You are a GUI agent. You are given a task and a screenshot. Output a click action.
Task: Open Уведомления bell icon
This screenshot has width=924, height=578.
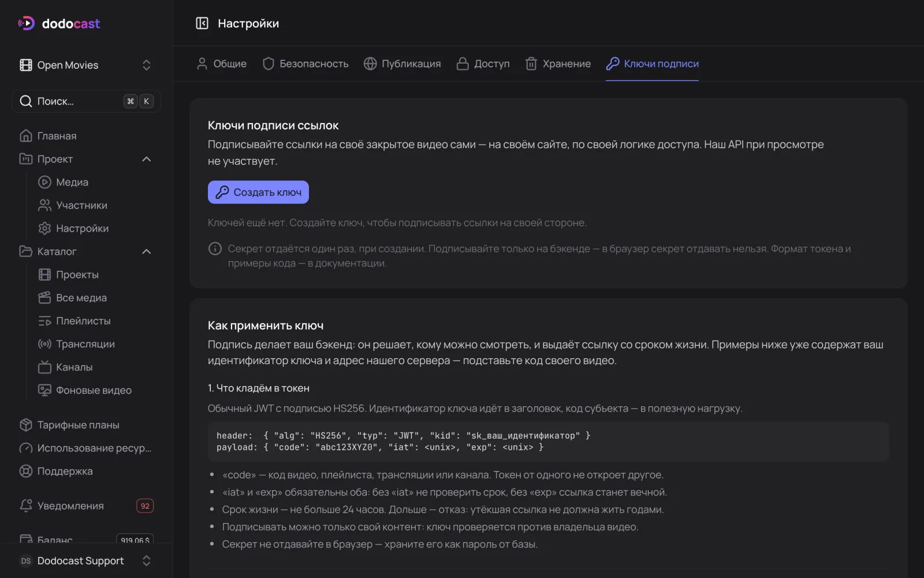[26, 506]
